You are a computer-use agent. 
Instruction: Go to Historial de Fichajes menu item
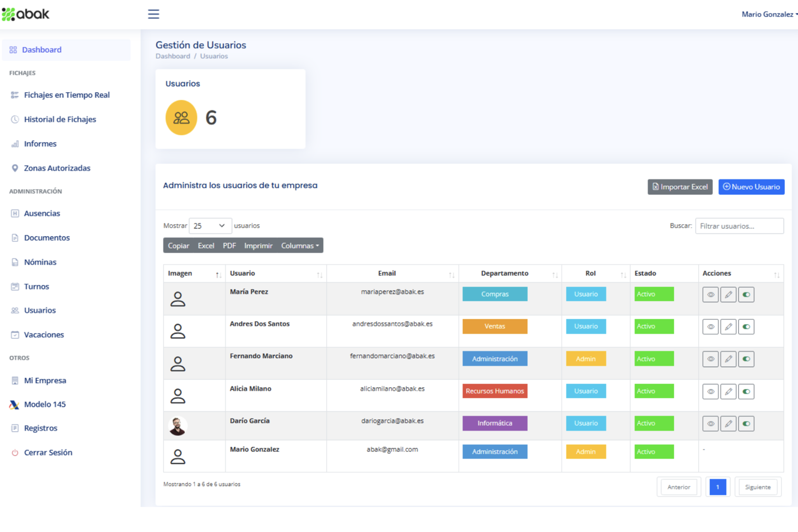point(60,119)
